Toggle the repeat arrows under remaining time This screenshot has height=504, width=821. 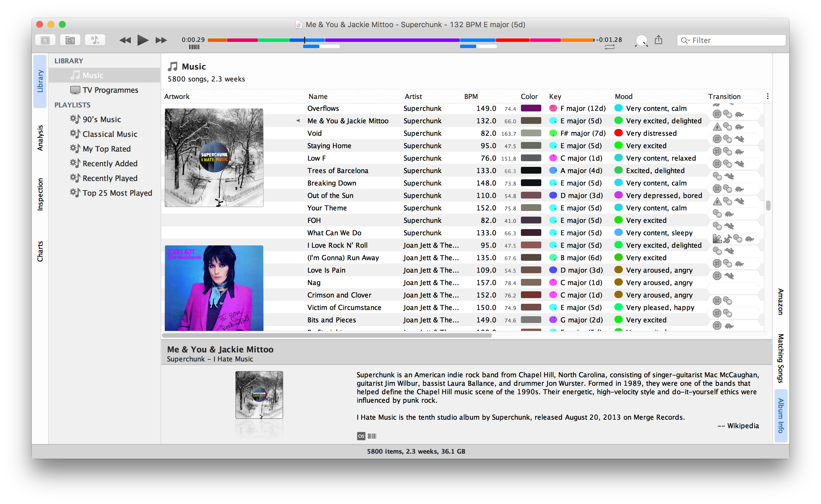point(610,47)
